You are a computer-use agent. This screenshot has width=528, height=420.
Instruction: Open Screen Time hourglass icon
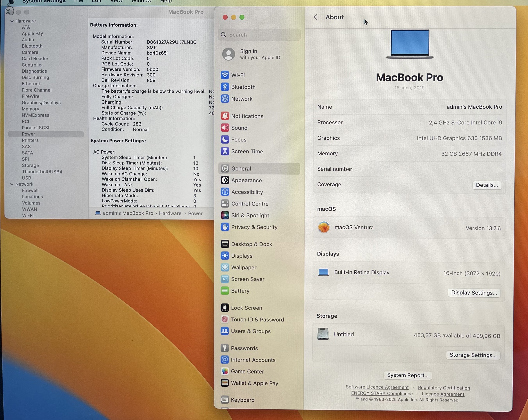[x=225, y=151]
